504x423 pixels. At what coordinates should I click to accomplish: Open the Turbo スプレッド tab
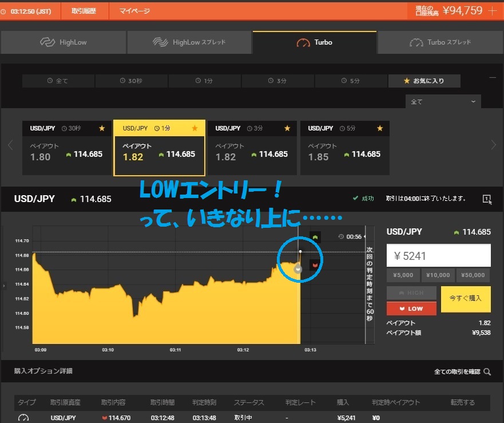[440, 42]
